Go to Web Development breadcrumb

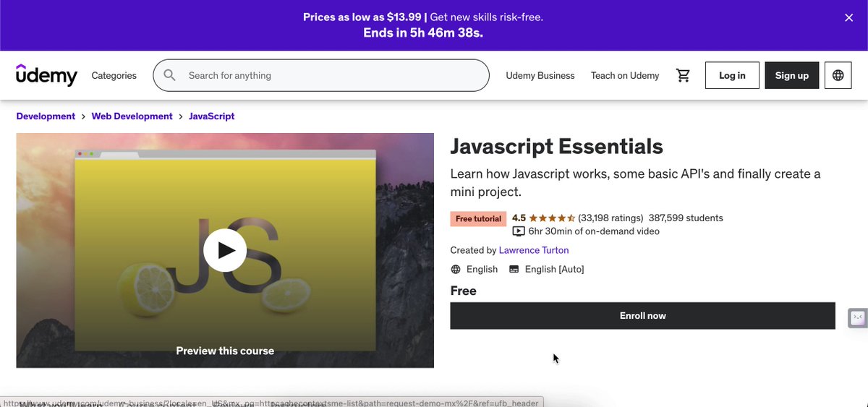pyautogui.click(x=132, y=116)
